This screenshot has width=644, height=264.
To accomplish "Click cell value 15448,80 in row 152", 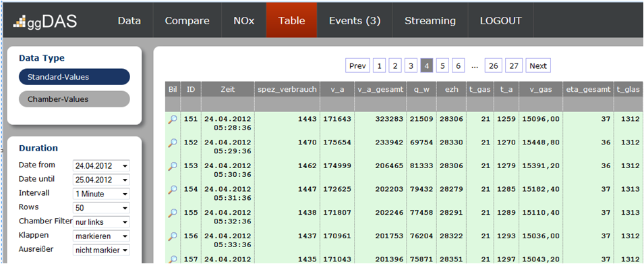I will click(541, 142).
